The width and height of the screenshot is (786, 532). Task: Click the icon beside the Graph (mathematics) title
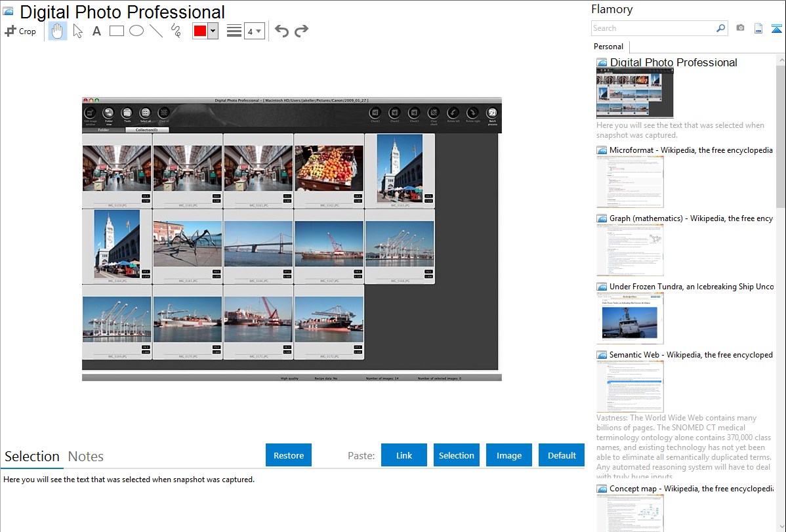tap(602, 218)
